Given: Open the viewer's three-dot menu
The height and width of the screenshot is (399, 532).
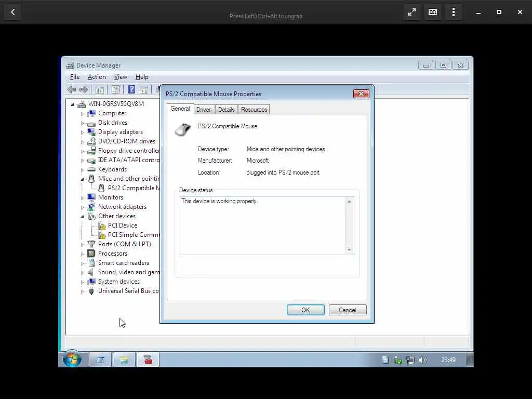Looking at the screenshot, I should tap(454, 12).
